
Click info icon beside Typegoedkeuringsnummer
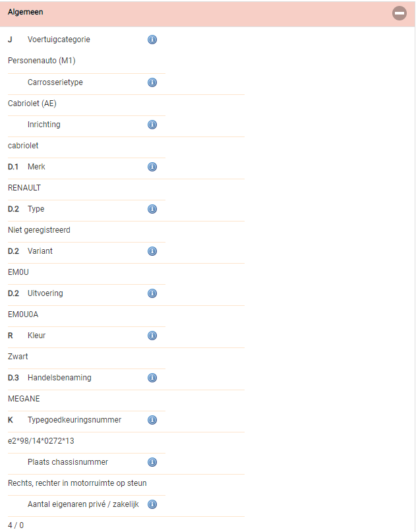tap(152, 420)
